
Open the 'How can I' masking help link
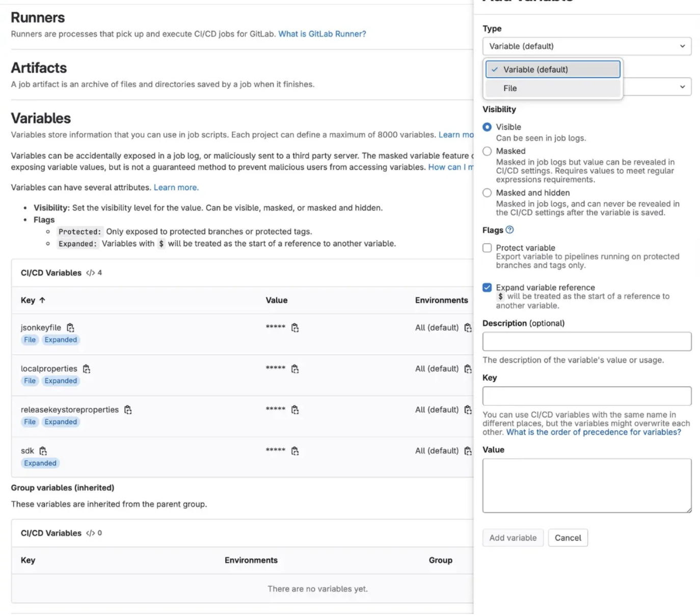(451, 167)
